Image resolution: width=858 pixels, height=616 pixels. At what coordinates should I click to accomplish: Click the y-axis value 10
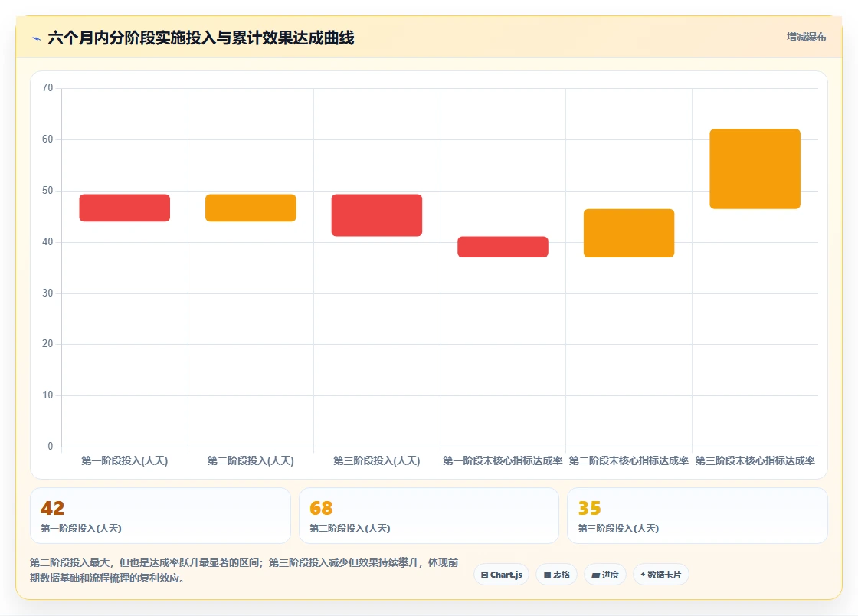[47, 395]
